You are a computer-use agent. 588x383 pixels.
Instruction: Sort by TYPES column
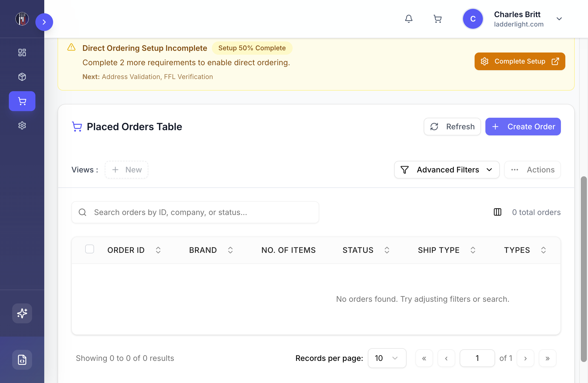coord(543,250)
